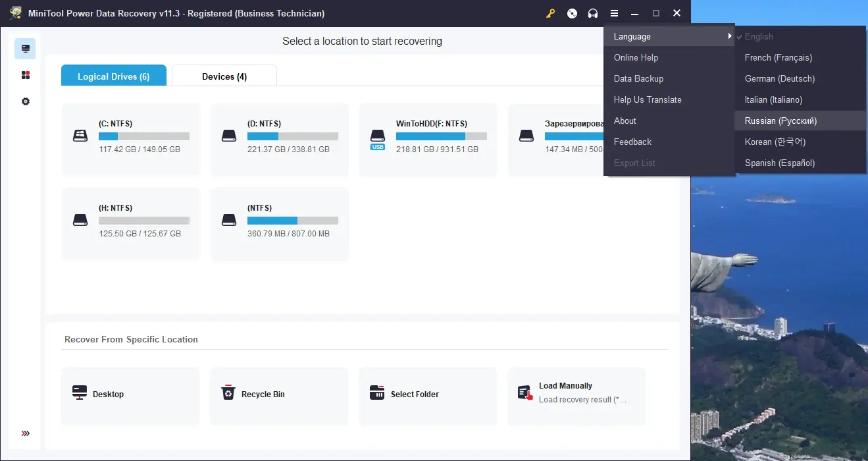Select the Зарезервирова drive icon
The image size is (868, 461).
(x=526, y=136)
